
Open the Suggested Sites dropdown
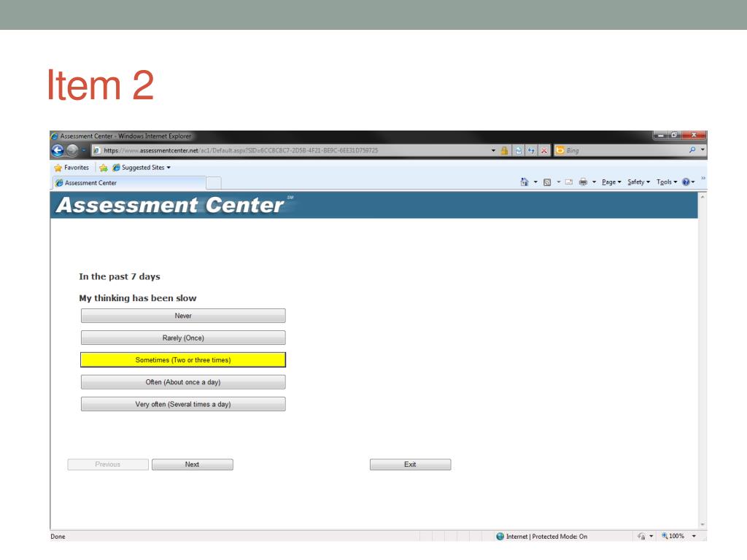pyautogui.click(x=142, y=168)
